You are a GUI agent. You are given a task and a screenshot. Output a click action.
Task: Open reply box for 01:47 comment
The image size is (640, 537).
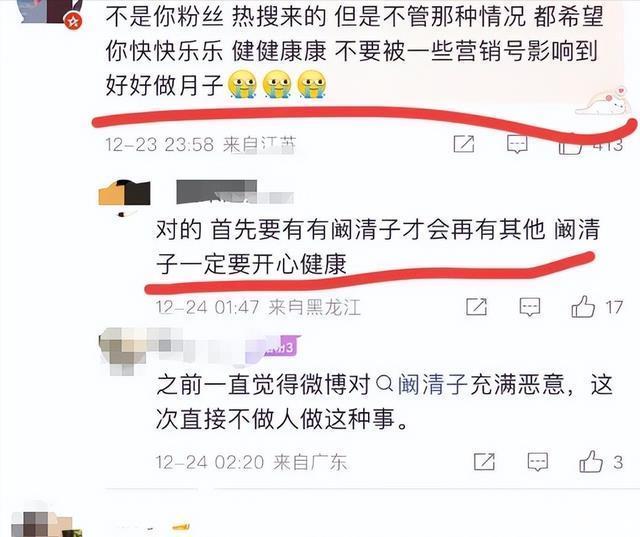tap(530, 307)
